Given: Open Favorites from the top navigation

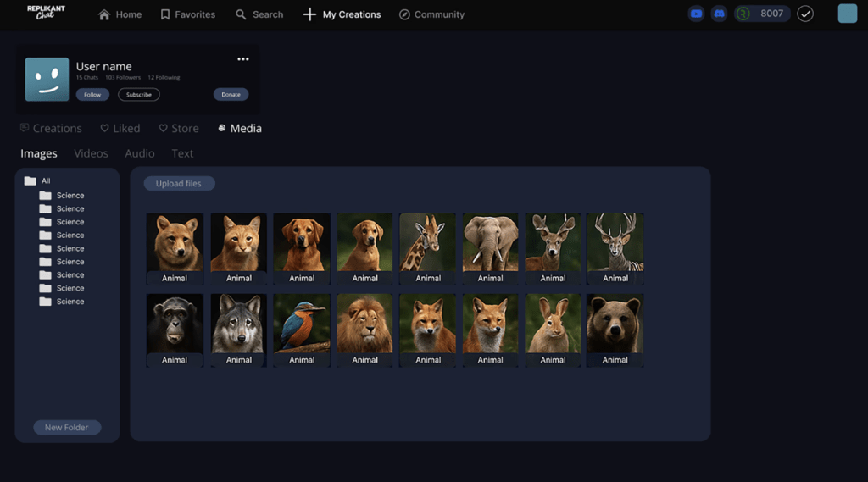Looking at the screenshot, I should tap(187, 14).
